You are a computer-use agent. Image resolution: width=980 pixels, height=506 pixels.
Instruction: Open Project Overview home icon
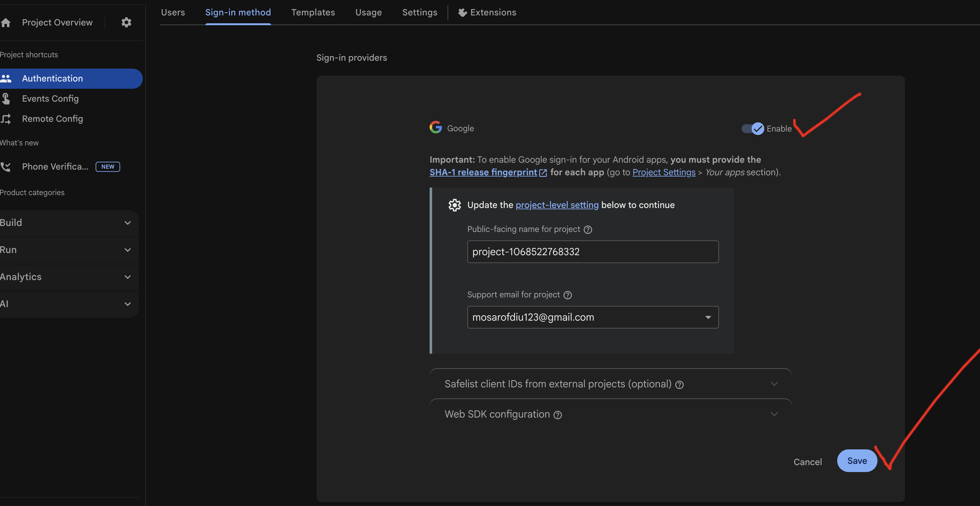(x=6, y=23)
